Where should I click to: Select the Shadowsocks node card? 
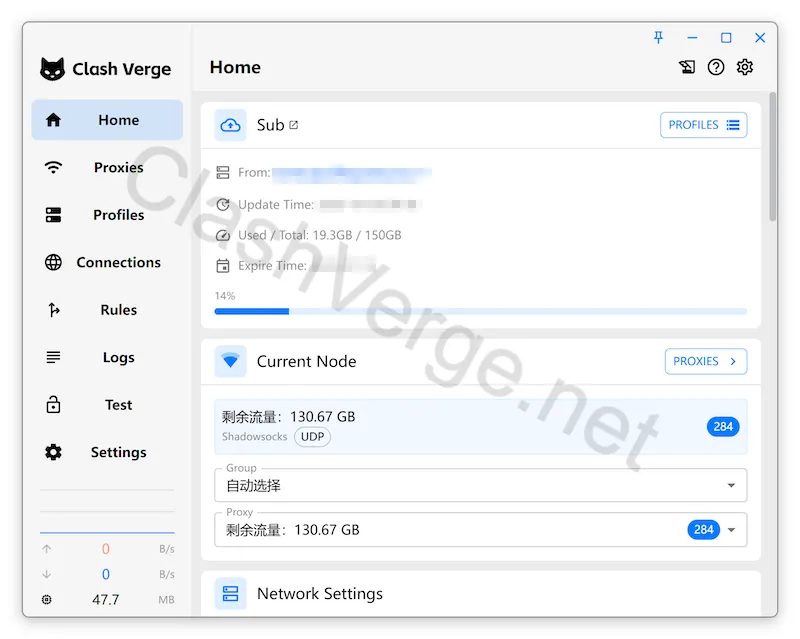[x=481, y=427]
